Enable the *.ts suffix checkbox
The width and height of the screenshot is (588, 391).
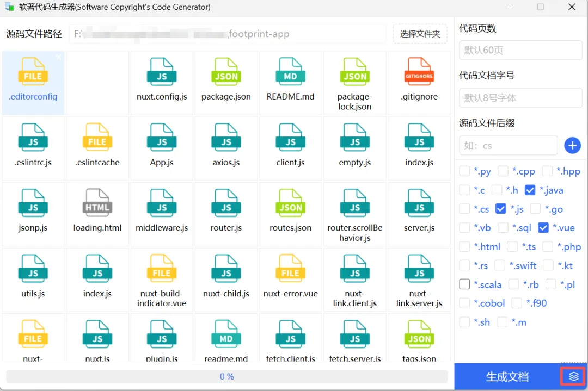pos(512,246)
